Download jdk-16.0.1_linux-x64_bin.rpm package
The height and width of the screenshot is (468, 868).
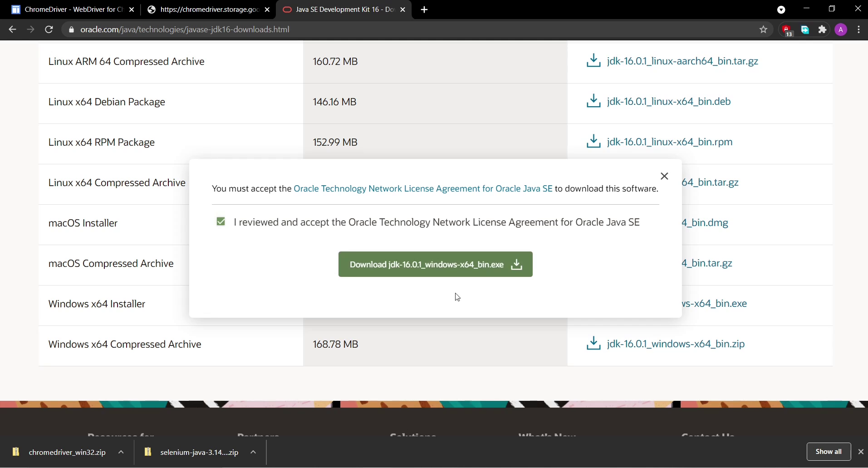(x=670, y=142)
